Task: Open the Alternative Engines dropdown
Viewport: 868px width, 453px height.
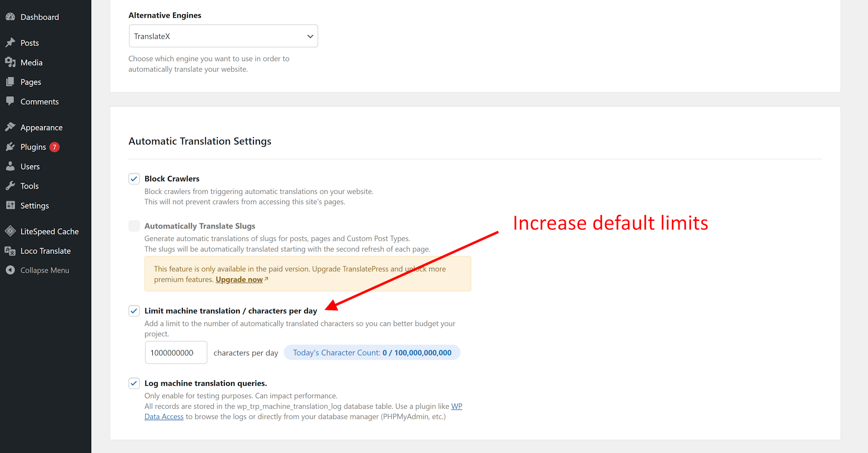Action: 224,36
